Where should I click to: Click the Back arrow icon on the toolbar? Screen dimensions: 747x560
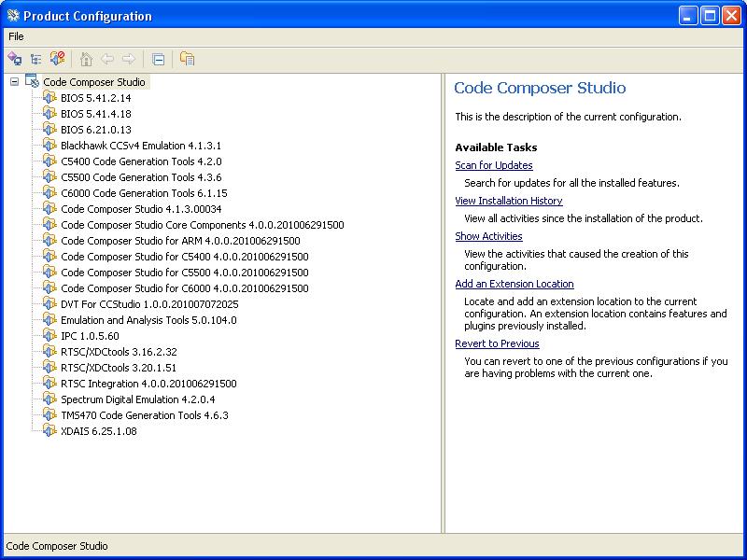point(107,59)
